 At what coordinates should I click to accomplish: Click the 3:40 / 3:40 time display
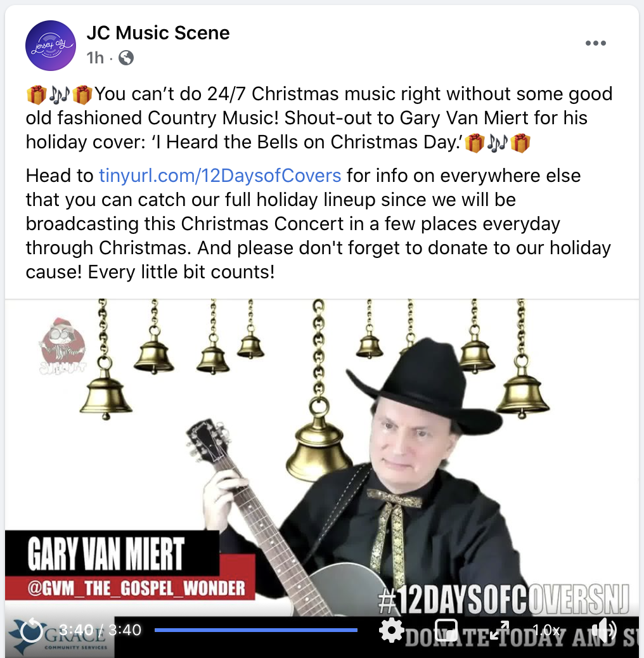[100, 630]
